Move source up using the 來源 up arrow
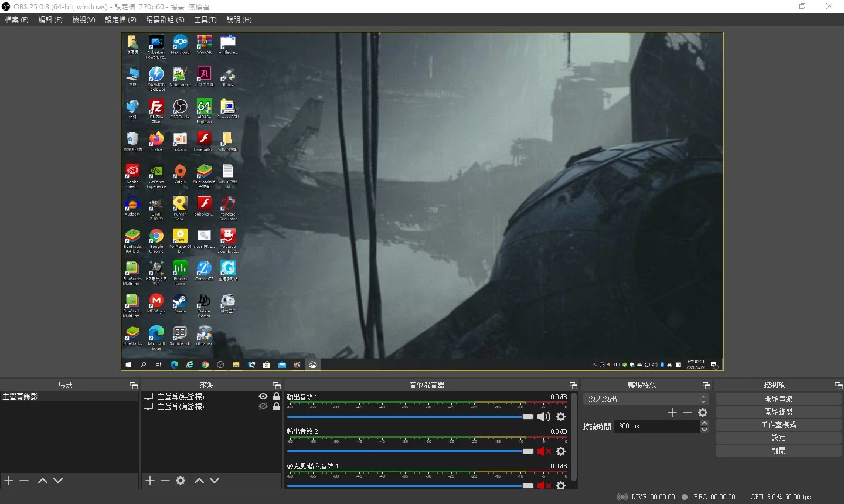 coord(199,481)
